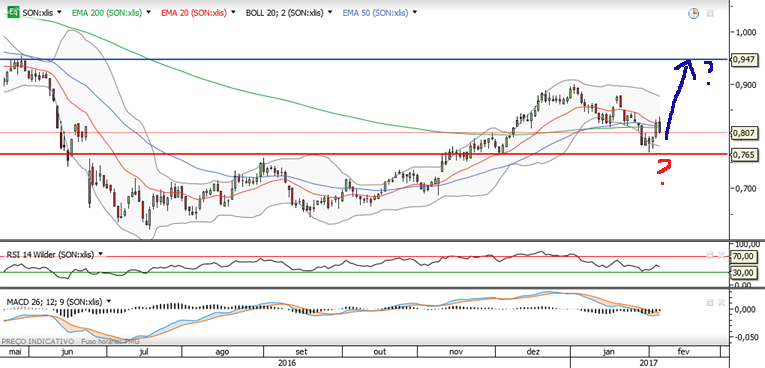Click the 'mai' month on the time axis
Image resolution: width=765 pixels, height=368 pixels.
click(15, 351)
